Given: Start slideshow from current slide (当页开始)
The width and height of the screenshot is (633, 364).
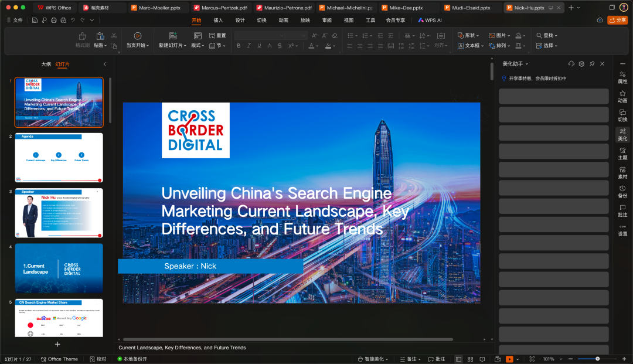Looking at the screenshot, I should coord(138,40).
